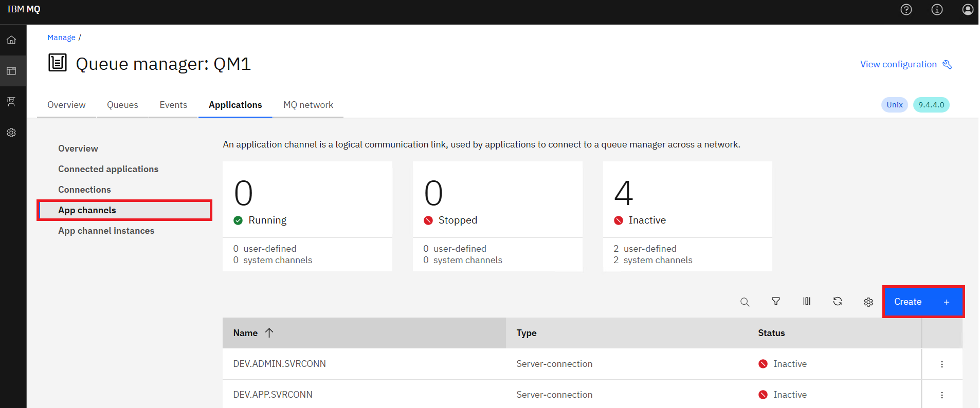
Task: Click the Create button
Action: (923, 302)
